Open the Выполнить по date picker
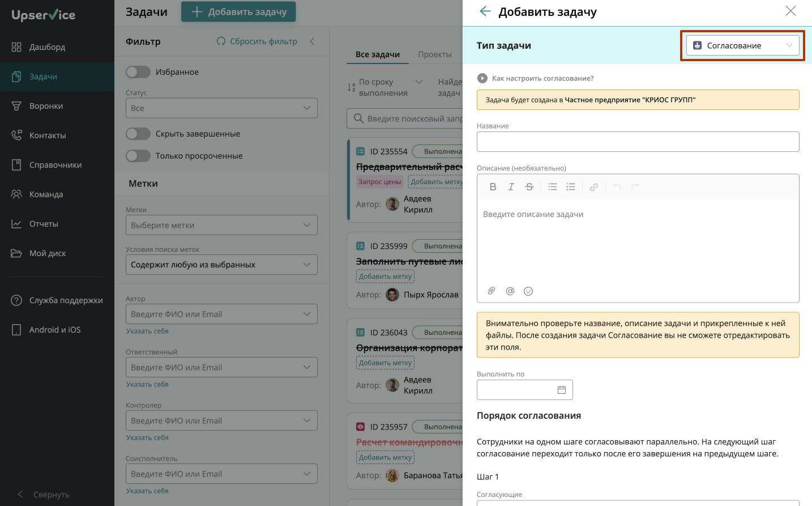The width and height of the screenshot is (812, 506). [x=525, y=390]
